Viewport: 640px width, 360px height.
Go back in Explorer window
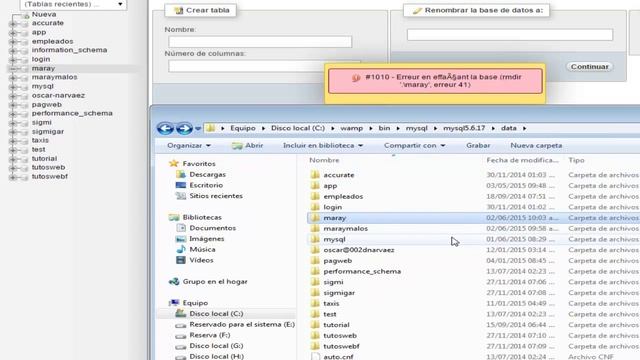tap(165, 129)
